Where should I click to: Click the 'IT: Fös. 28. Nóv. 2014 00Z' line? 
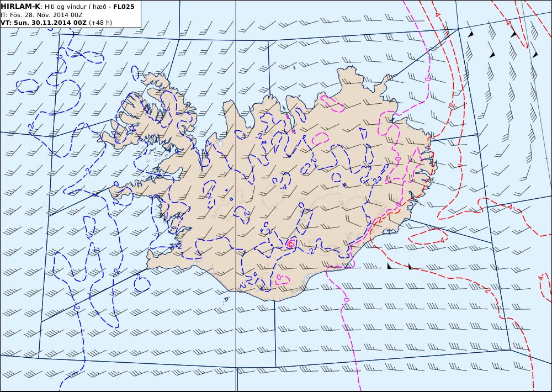click(x=41, y=15)
